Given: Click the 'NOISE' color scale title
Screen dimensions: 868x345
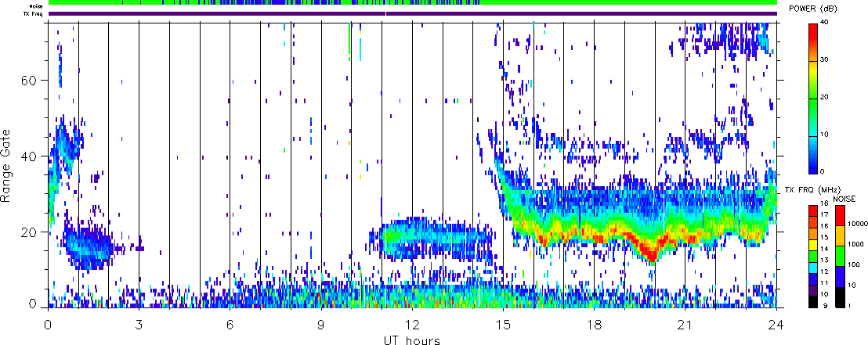Looking at the screenshot, I should [846, 199].
